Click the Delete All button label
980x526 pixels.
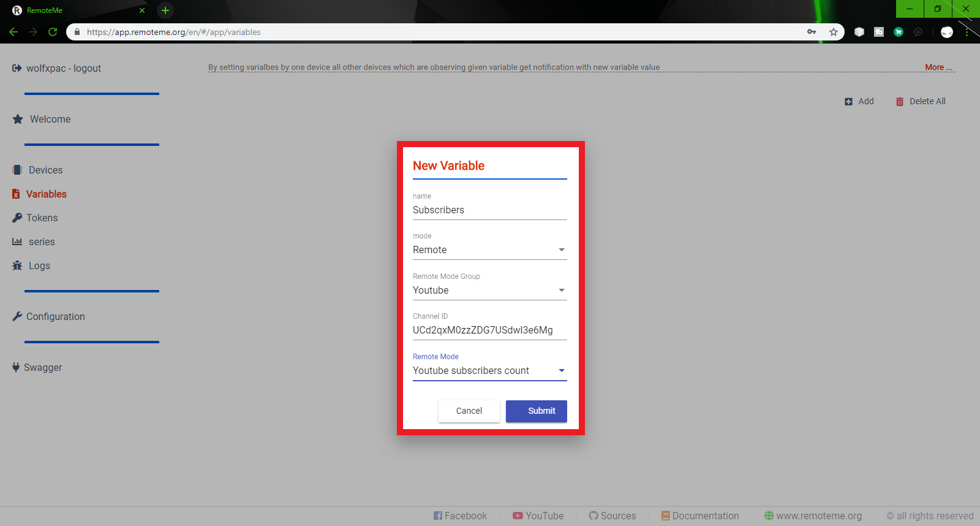pyautogui.click(x=927, y=101)
